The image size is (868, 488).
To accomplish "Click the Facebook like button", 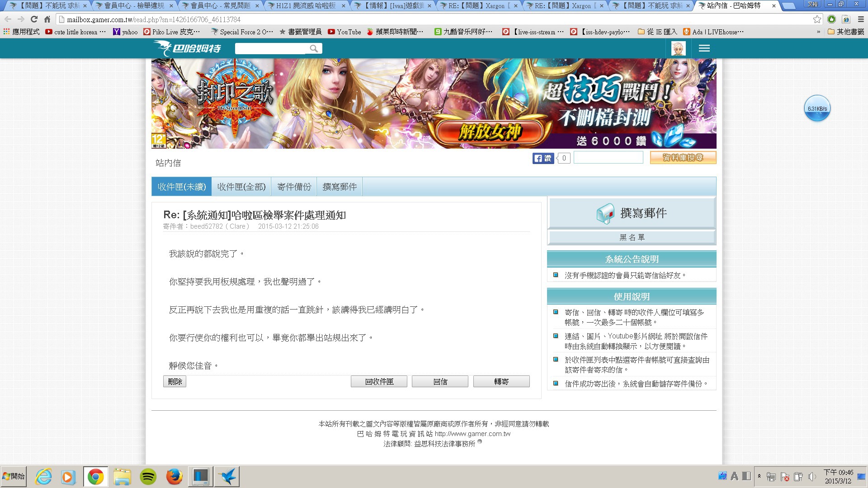I will tap(543, 158).
